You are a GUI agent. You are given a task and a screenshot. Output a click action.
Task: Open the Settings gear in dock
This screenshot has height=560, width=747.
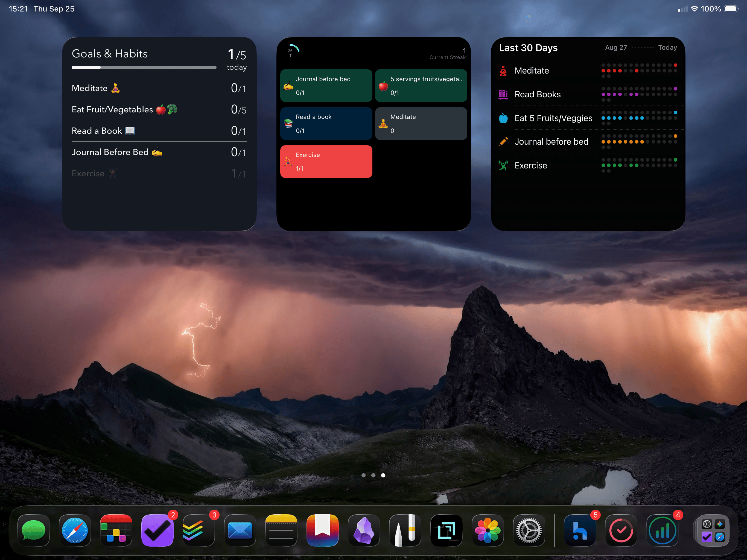(529, 530)
